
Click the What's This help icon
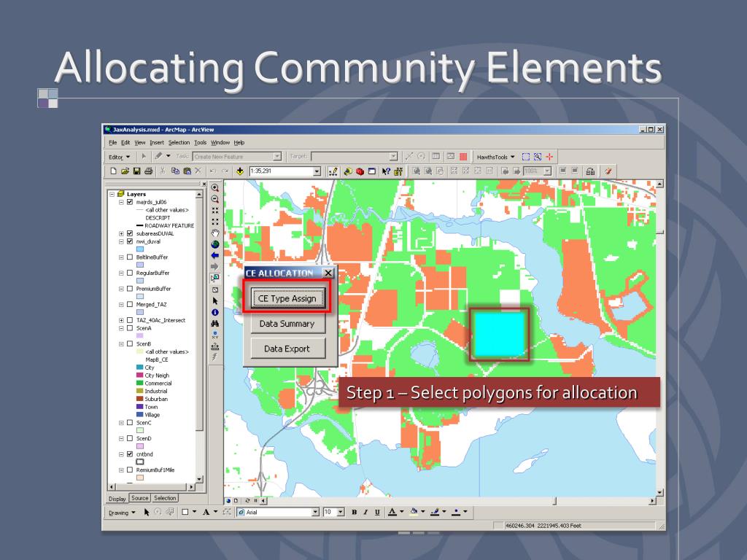click(x=386, y=171)
